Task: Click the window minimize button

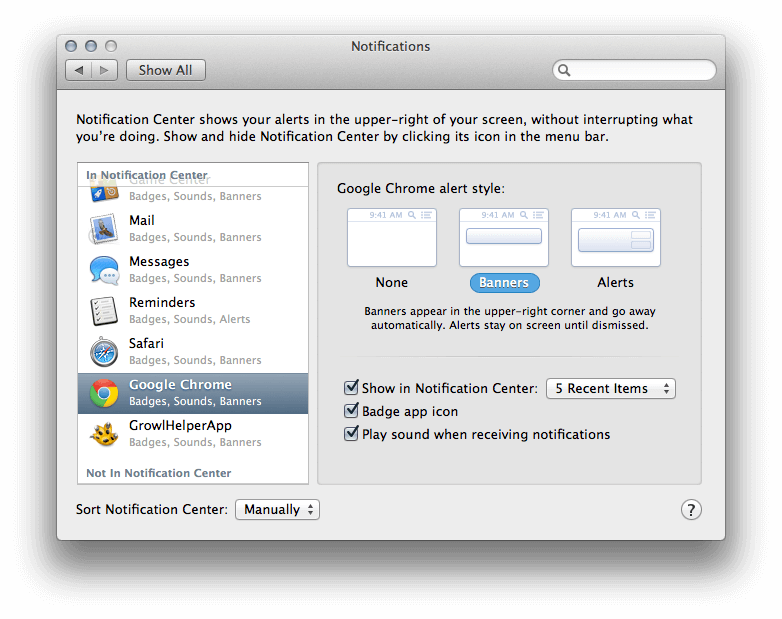Action: click(91, 46)
